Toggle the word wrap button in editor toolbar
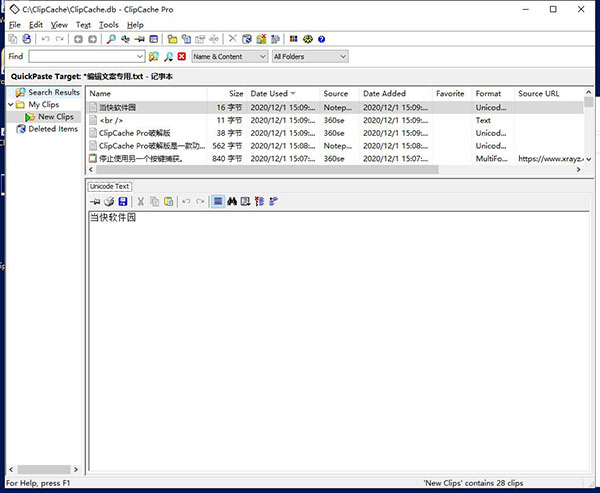This screenshot has height=493, width=600. coord(218,201)
